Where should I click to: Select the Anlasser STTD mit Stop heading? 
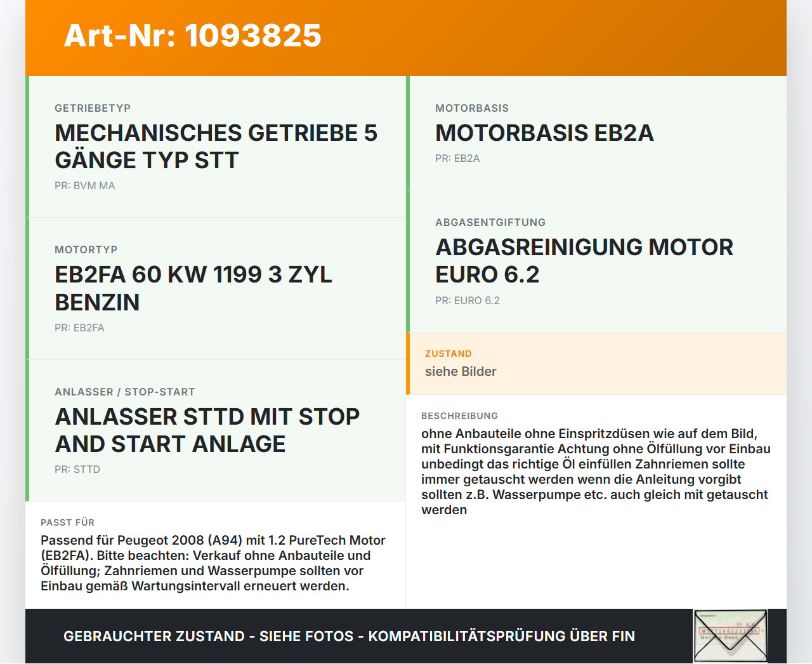point(207,430)
